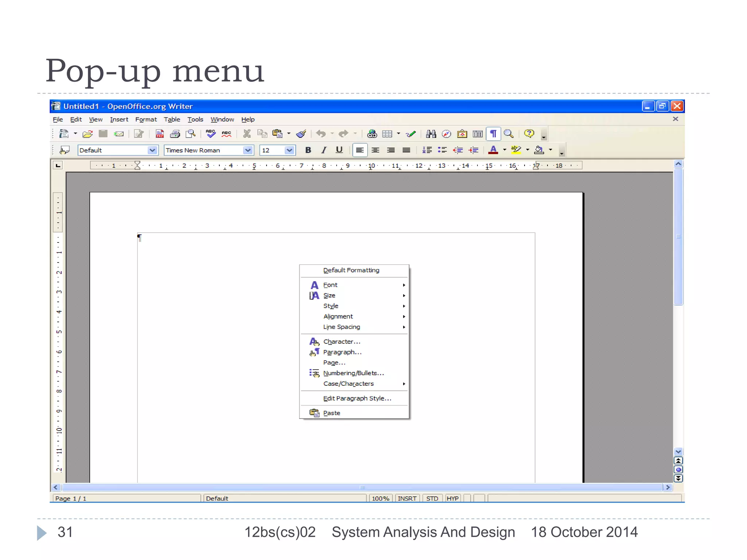Open the Zoom magnifier icon
The width and height of the screenshot is (747, 560).
tap(509, 134)
